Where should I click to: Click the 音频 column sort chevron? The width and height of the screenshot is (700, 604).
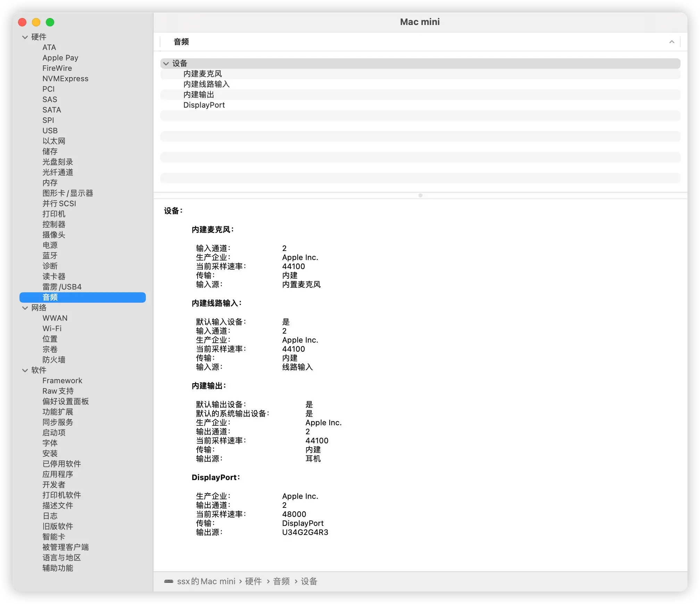672,42
